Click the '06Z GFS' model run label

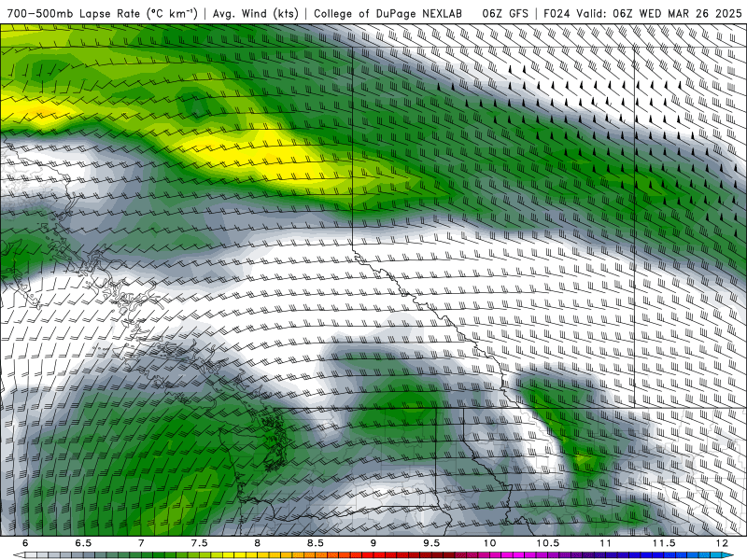(x=505, y=14)
